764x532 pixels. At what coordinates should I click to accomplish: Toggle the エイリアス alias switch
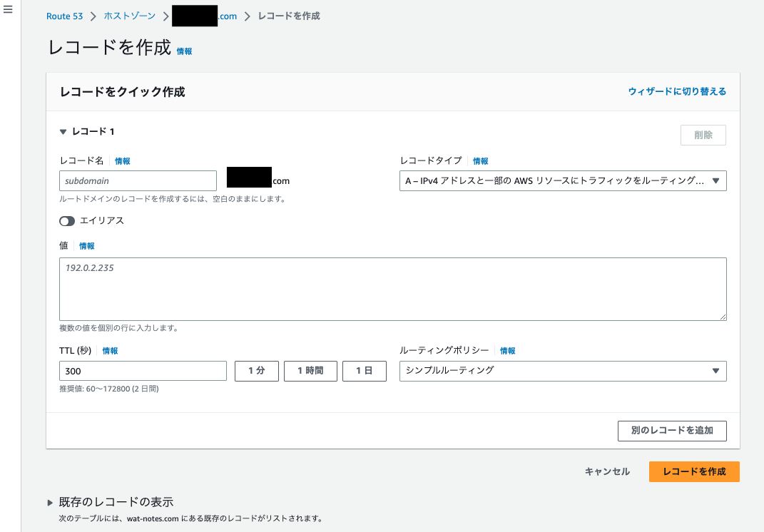(67, 221)
